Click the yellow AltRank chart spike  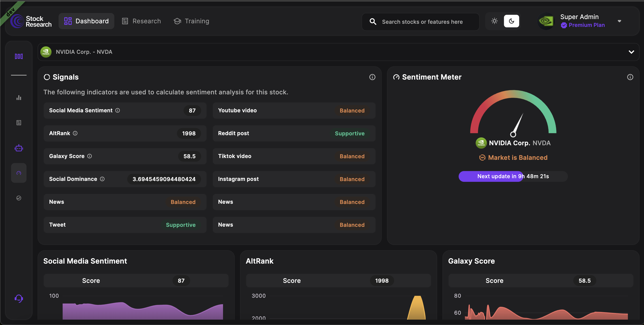(x=416, y=308)
